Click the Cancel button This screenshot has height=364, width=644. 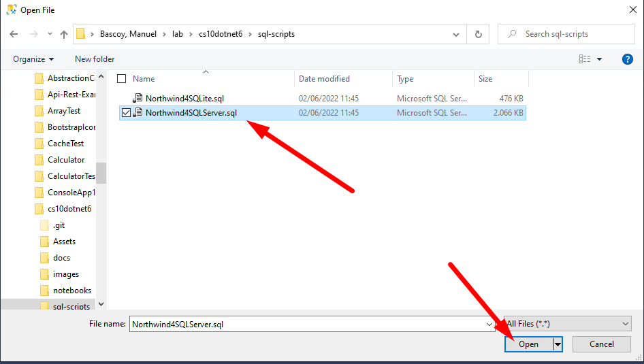coord(601,344)
